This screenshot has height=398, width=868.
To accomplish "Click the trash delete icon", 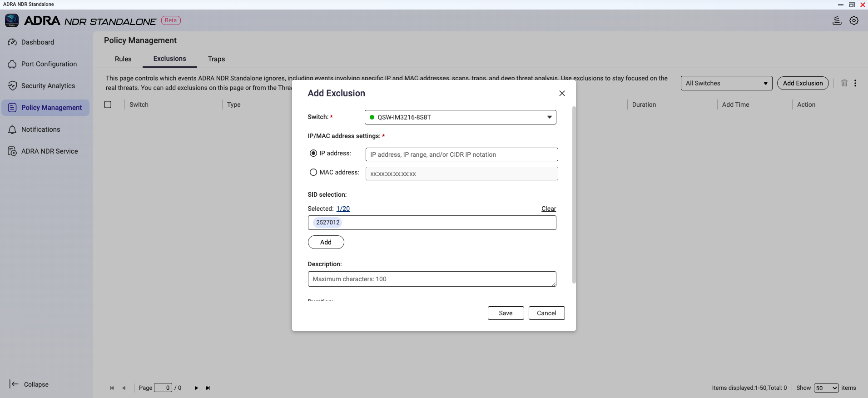I will 844,83.
